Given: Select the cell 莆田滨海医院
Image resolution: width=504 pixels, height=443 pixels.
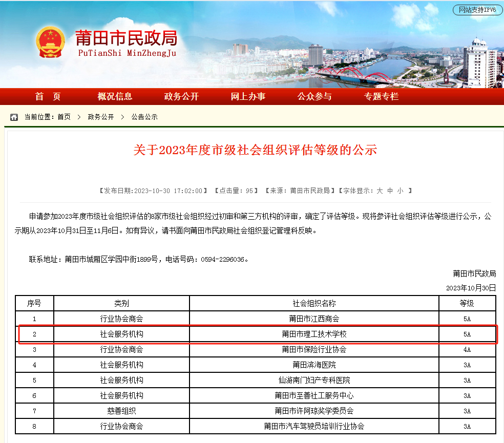Looking at the screenshot, I should [x=314, y=365].
